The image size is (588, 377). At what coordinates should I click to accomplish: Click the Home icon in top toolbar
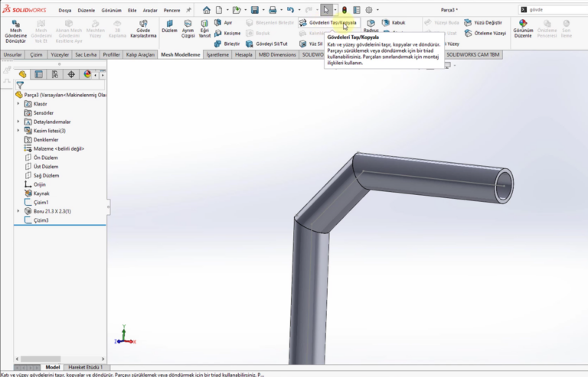pos(206,10)
